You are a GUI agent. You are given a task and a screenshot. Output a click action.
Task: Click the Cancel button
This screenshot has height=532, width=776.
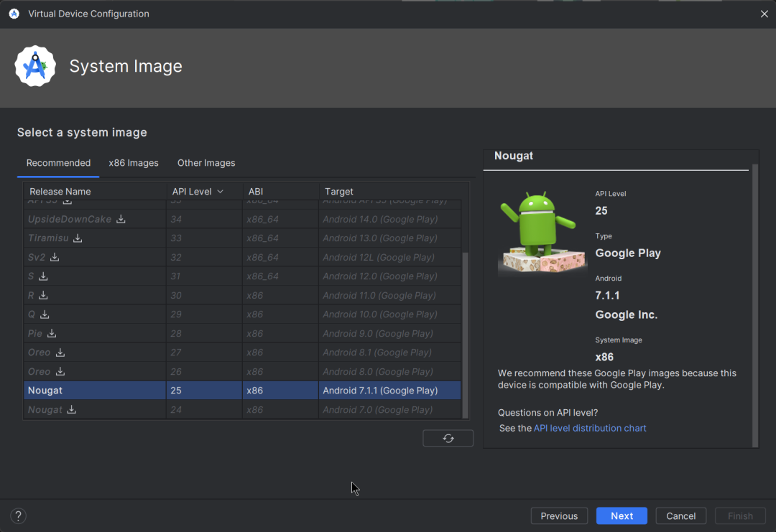click(x=680, y=515)
